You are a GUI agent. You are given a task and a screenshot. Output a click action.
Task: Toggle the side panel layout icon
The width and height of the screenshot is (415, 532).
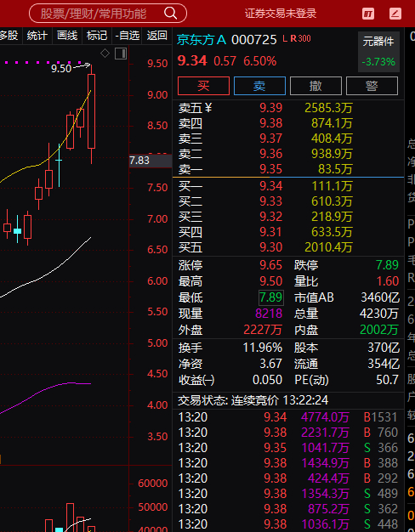(x=121, y=54)
